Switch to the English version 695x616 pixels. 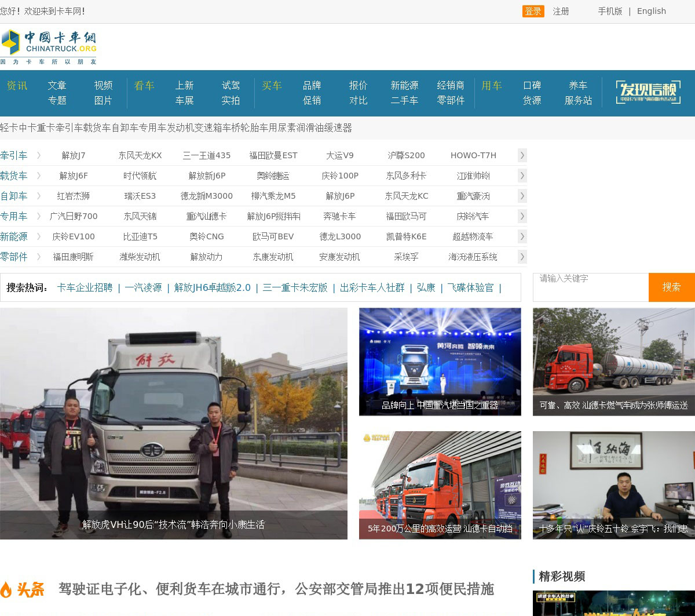click(651, 12)
